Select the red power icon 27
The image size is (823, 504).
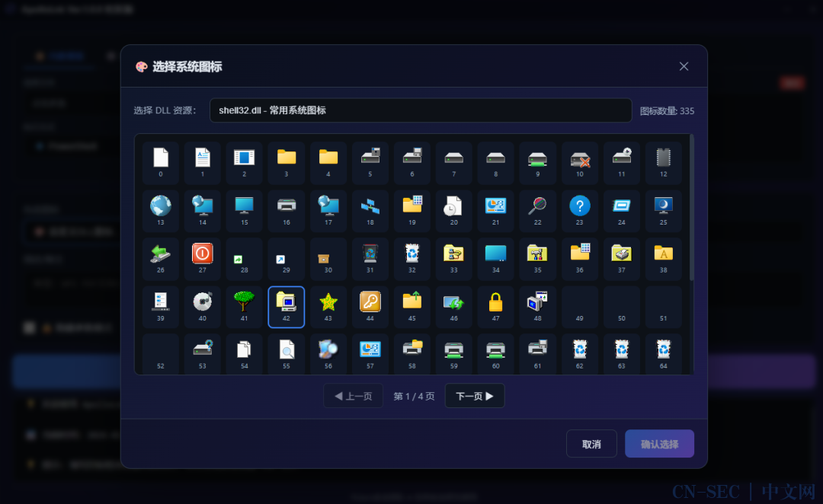[x=203, y=259]
